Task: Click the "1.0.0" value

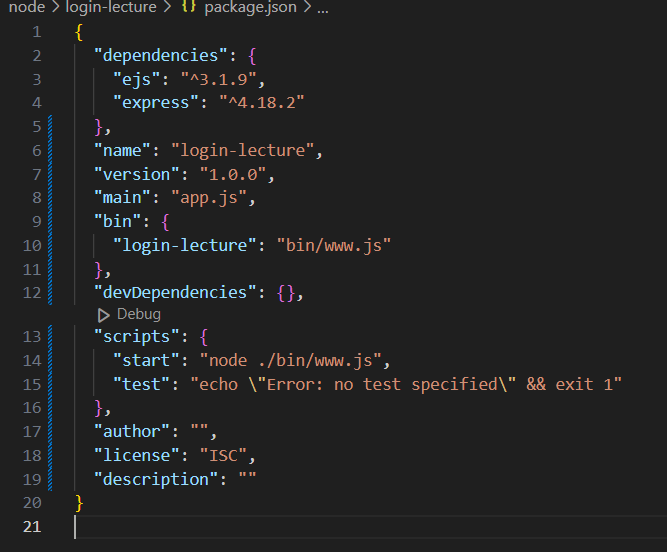Action: click(x=233, y=174)
